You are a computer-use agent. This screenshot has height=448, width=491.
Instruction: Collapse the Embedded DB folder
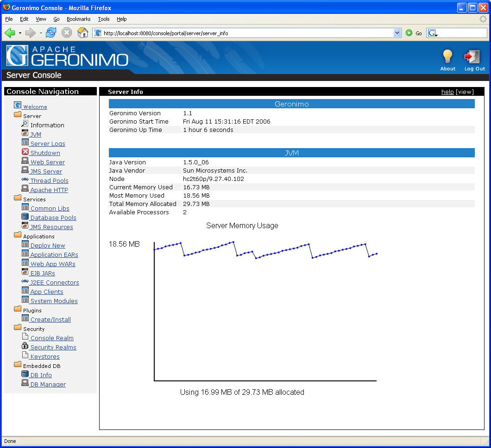pos(18,365)
